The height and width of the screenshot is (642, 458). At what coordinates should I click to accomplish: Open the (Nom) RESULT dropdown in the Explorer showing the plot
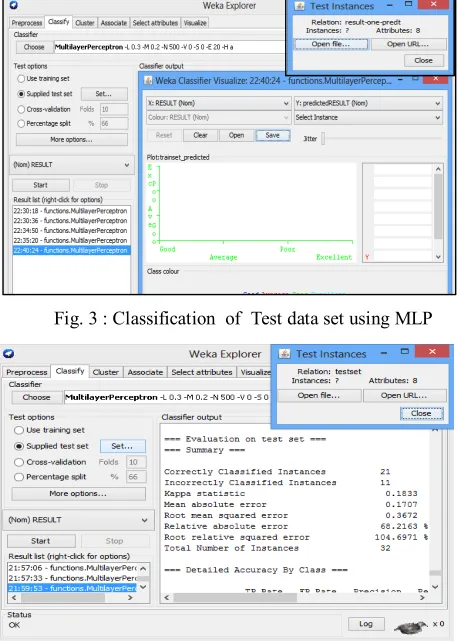pyautogui.click(x=72, y=165)
